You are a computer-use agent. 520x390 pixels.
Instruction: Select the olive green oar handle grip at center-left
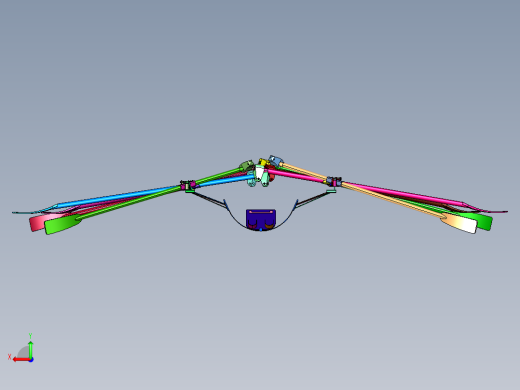pos(247,166)
